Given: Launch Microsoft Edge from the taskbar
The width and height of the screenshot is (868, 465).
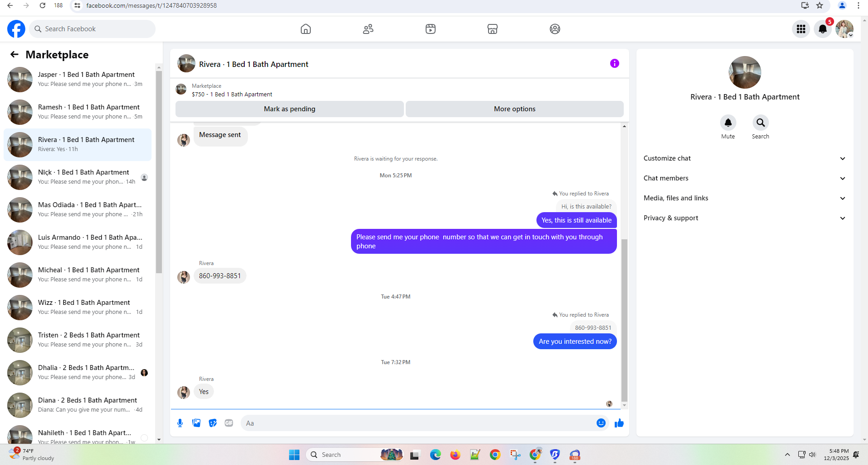Looking at the screenshot, I should (436, 455).
